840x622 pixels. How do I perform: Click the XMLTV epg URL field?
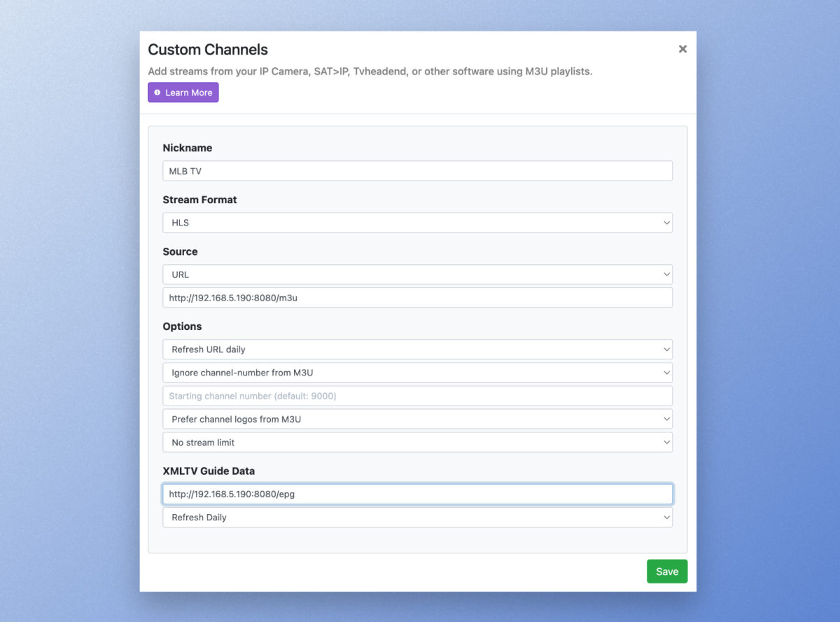click(417, 495)
